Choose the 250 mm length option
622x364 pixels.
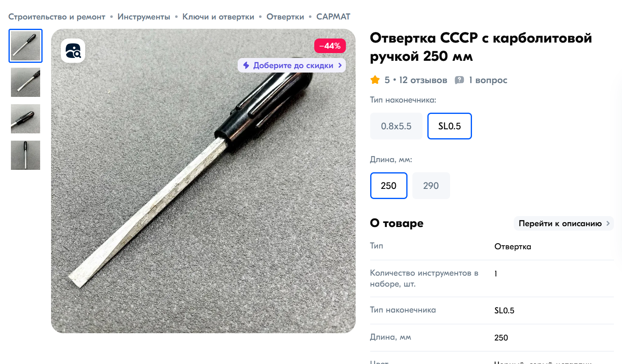coord(388,186)
